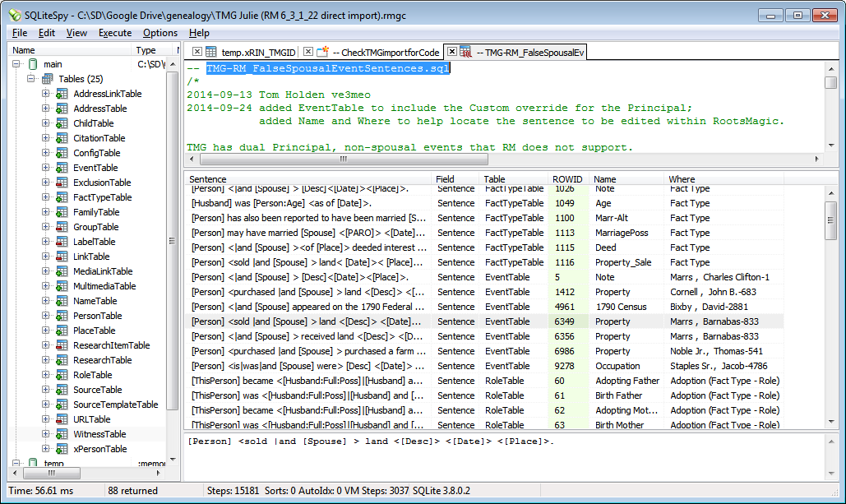The image size is (846, 504).
Task: Click the EventTable table icon
Action: [x=62, y=168]
